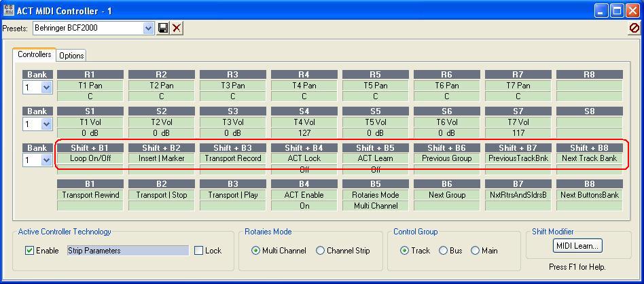
Task: Click the Next Group cell
Action: [447, 195]
